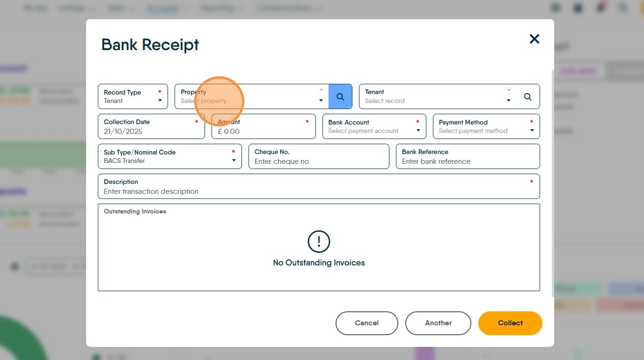Click the Cancel button
The width and height of the screenshot is (644, 360).
tap(367, 323)
